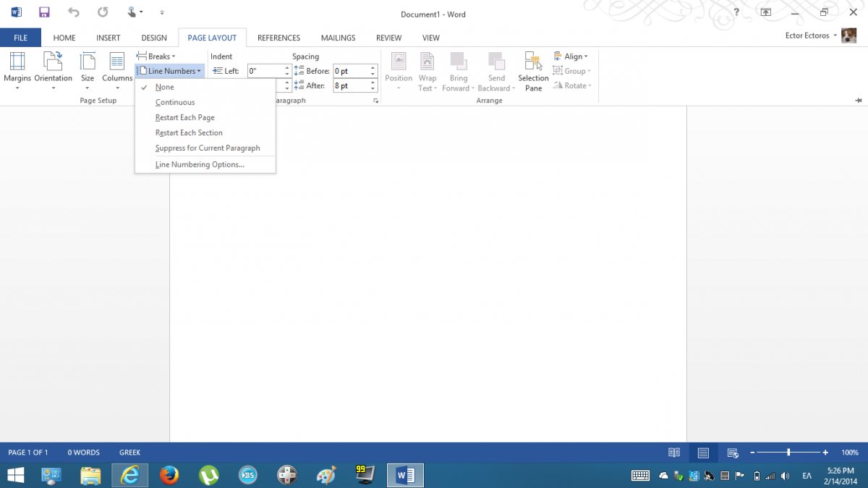The width and height of the screenshot is (868, 488).
Task: Click zoom in plus button
Action: point(825,453)
